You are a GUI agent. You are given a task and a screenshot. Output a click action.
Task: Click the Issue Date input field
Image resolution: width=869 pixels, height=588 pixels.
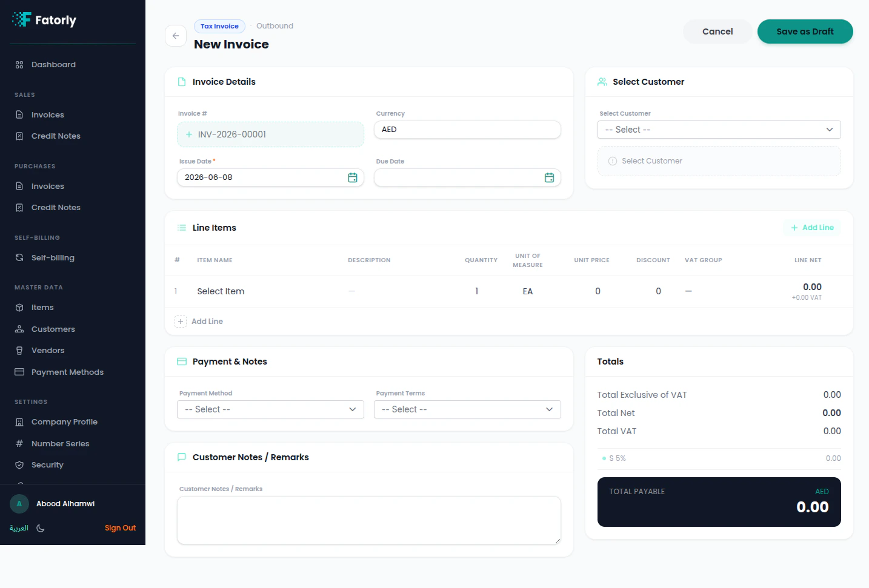tap(270, 177)
